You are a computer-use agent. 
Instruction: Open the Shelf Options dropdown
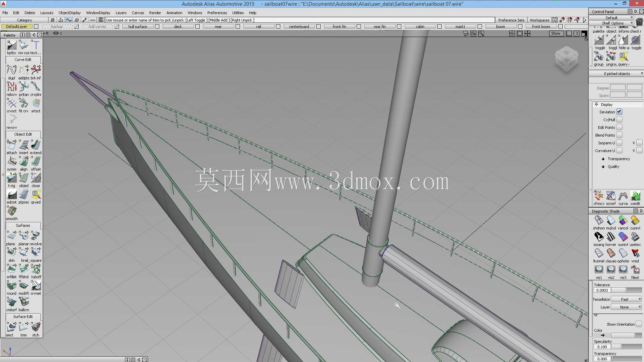pos(612,23)
